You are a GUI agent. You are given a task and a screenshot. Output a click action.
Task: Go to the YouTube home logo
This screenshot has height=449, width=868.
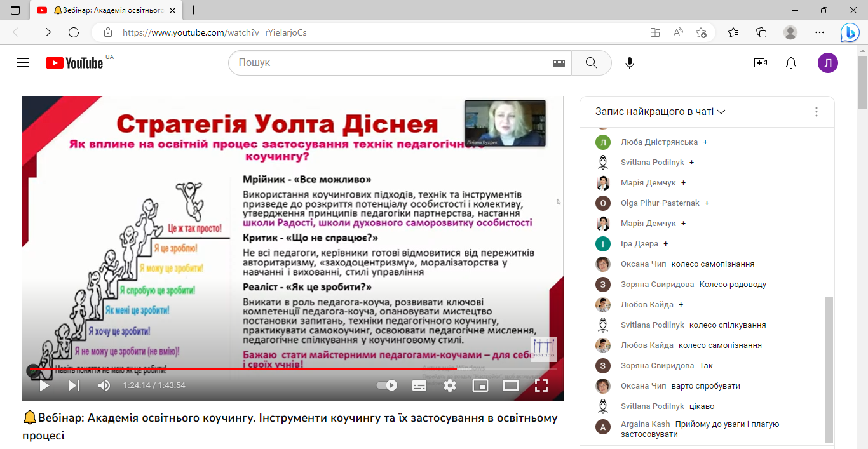click(x=74, y=63)
